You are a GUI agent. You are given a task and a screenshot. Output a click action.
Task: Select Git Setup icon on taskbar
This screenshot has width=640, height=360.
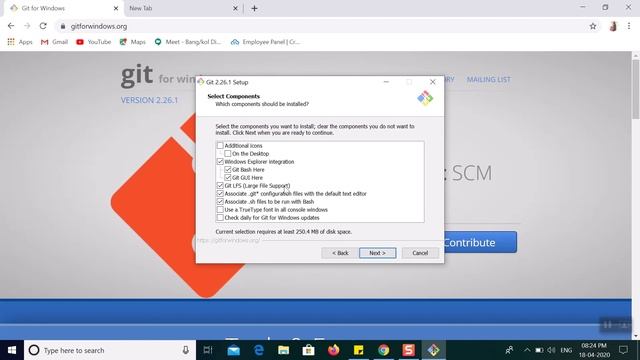point(433,350)
